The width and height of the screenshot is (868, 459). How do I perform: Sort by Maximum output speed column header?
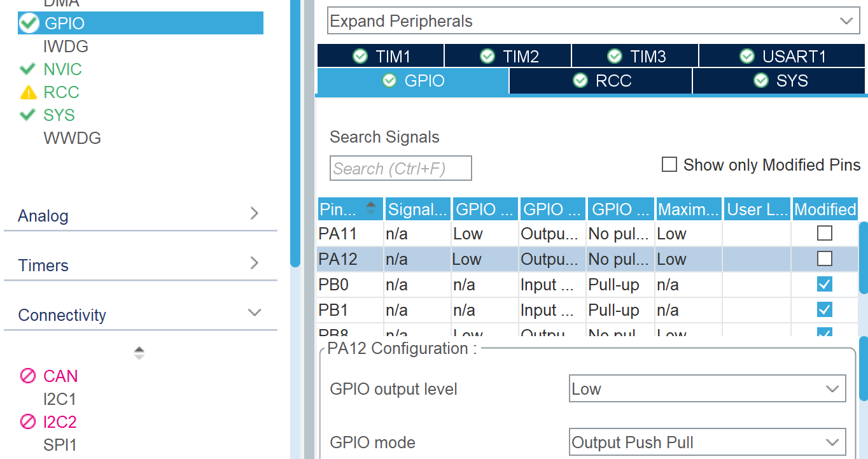(689, 209)
